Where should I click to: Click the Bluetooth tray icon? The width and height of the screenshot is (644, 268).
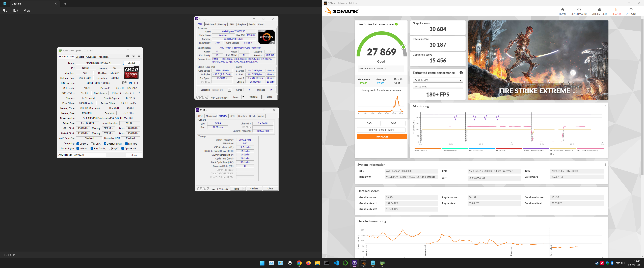click(x=612, y=263)
